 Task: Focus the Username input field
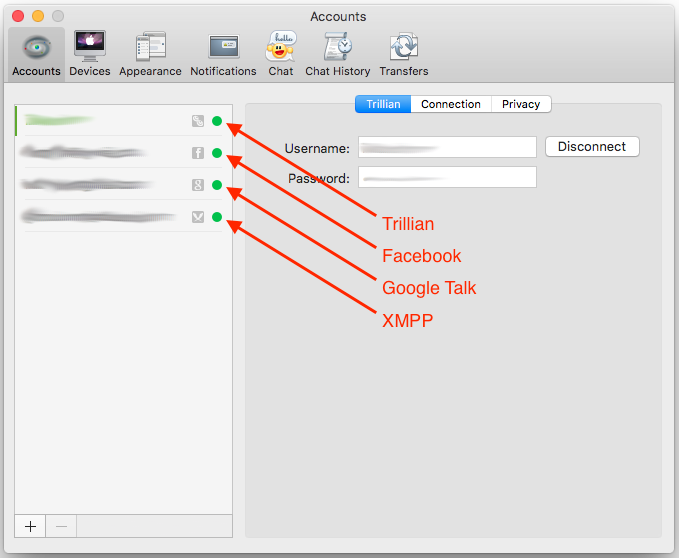[x=447, y=147]
